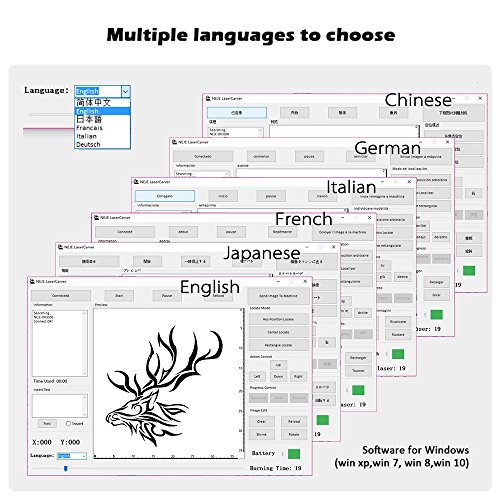Click Clear under Image Edit
Viewport: 500px width, 500px height.
(262, 422)
